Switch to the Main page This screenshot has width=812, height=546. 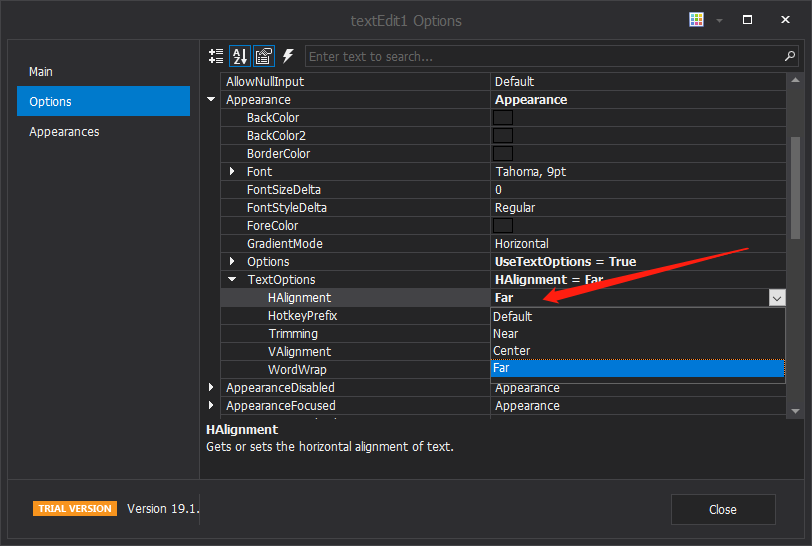(41, 72)
